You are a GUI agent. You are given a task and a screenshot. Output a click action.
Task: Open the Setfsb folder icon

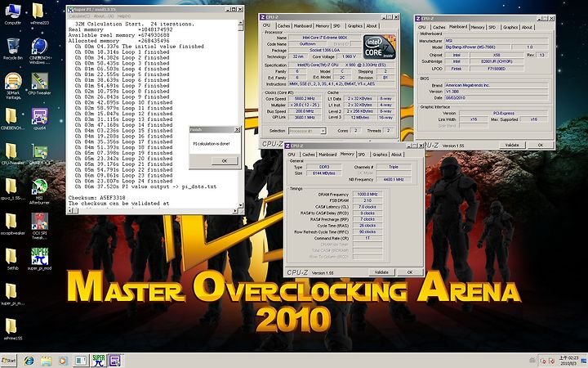click(11, 256)
